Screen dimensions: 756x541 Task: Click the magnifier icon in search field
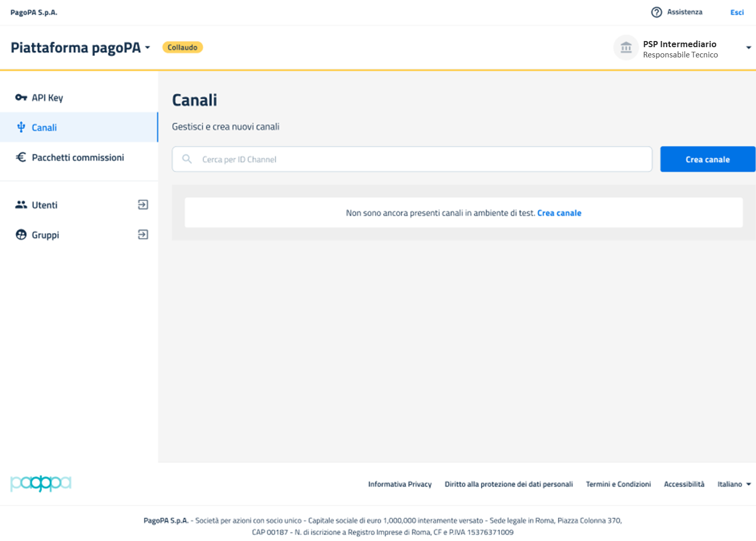click(x=187, y=159)
